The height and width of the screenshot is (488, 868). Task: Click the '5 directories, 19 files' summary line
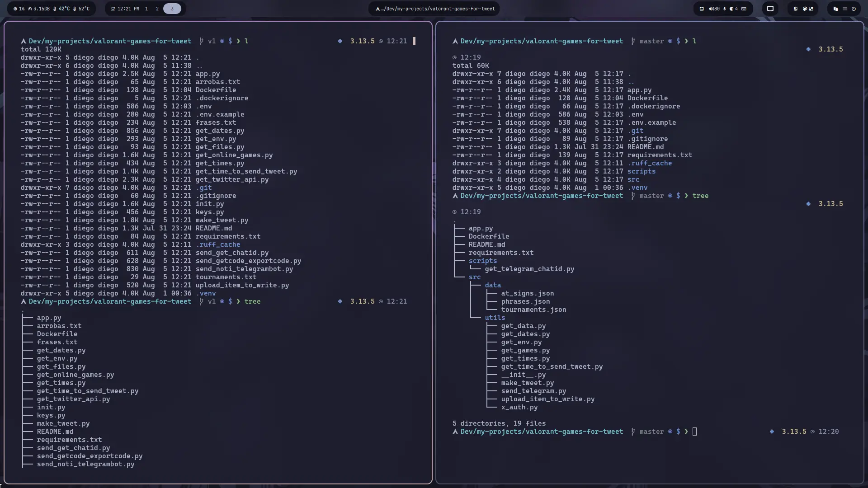(499, 423)
